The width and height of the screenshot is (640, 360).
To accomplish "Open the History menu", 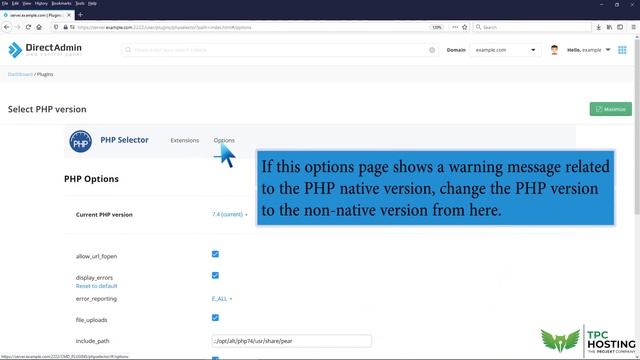I will tap(41, 3).
